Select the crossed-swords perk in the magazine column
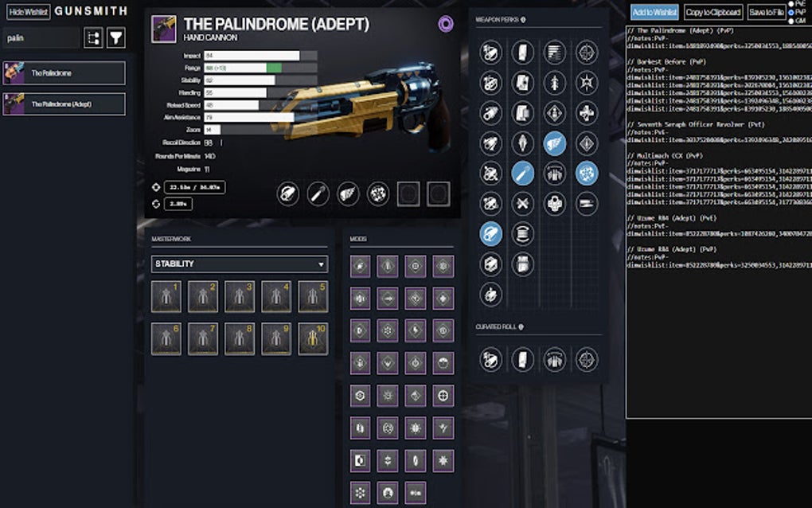 pyautogui.click(x=522, y=204)
